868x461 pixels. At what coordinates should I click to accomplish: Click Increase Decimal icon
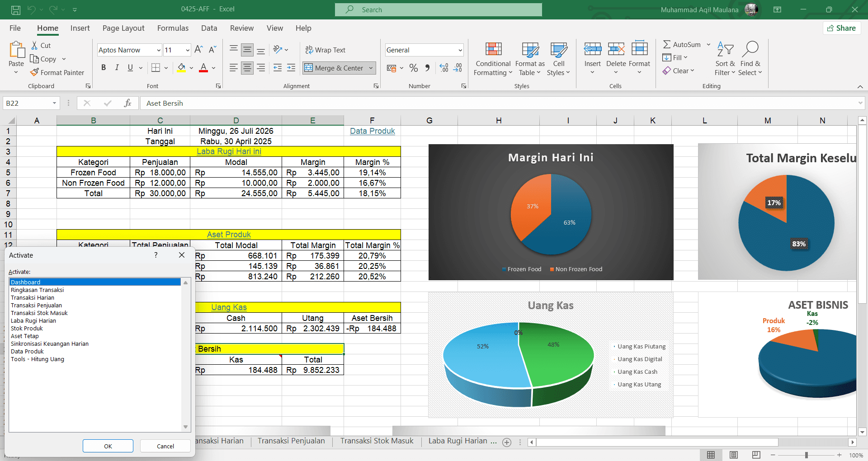[x=444, y=68]
